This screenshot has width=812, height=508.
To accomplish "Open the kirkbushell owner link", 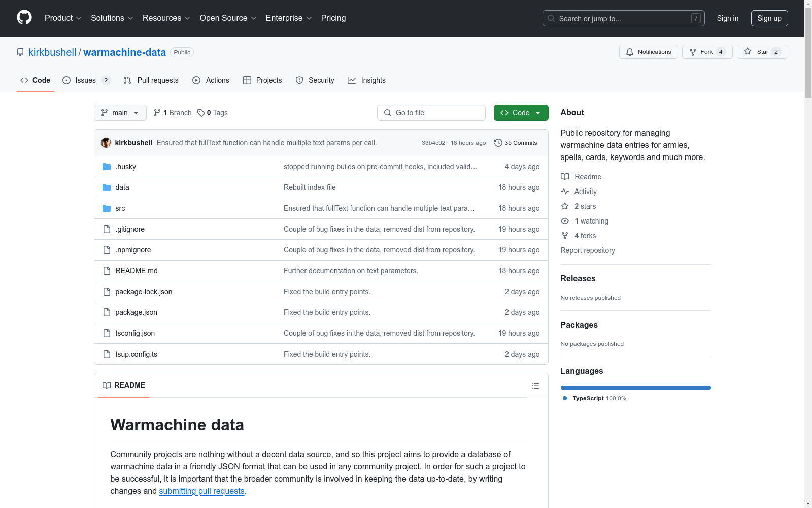I will [52, 52].
